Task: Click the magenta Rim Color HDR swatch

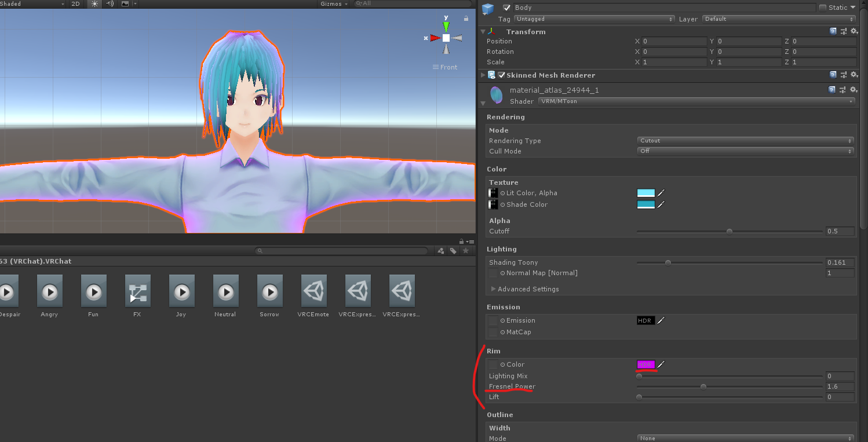Action: (x=645, y=364)
